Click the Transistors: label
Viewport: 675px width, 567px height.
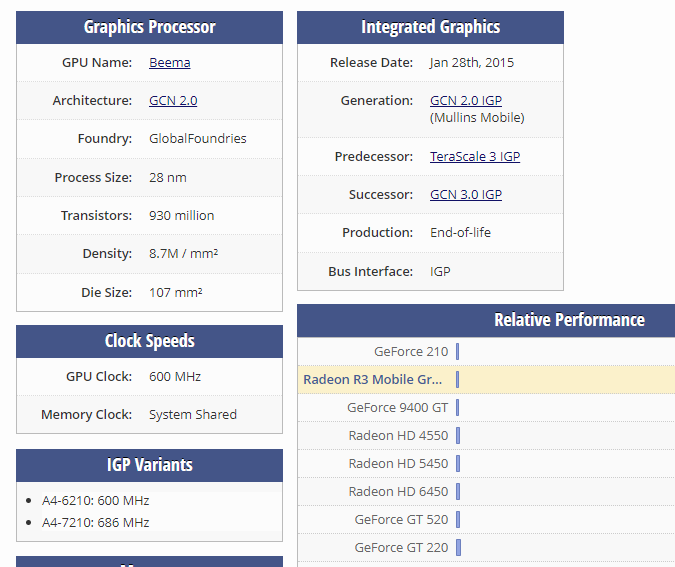[x=96, y=216]
